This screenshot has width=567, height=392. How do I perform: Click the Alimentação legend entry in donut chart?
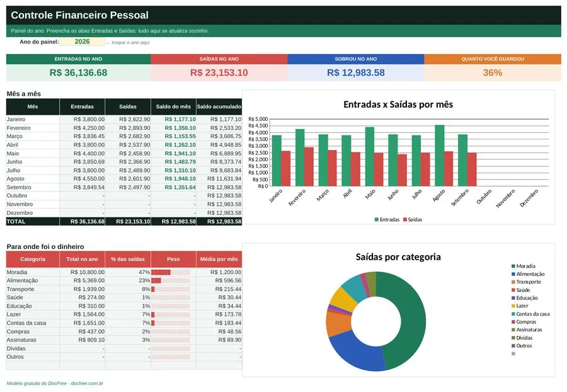tap(527, 274)
